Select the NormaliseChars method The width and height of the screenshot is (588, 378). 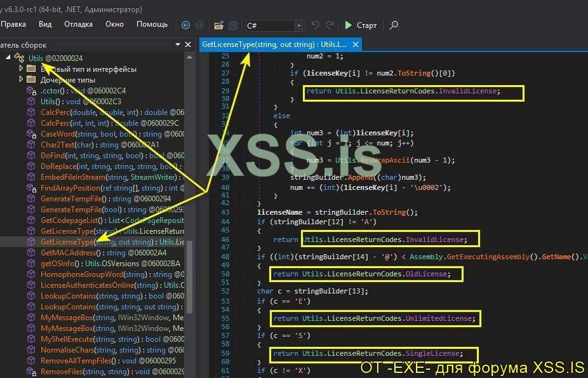pos(112,350)
